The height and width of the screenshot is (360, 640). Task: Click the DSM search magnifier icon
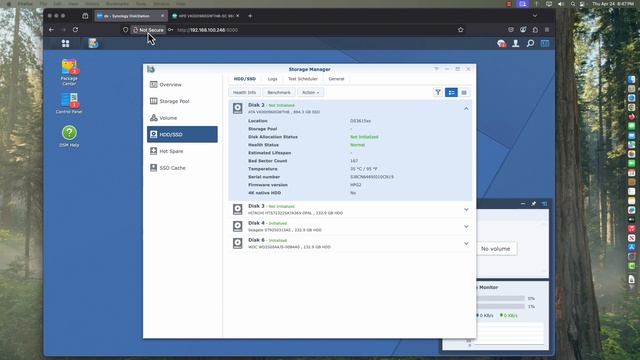pyautogui.click(x=530, y=43)
